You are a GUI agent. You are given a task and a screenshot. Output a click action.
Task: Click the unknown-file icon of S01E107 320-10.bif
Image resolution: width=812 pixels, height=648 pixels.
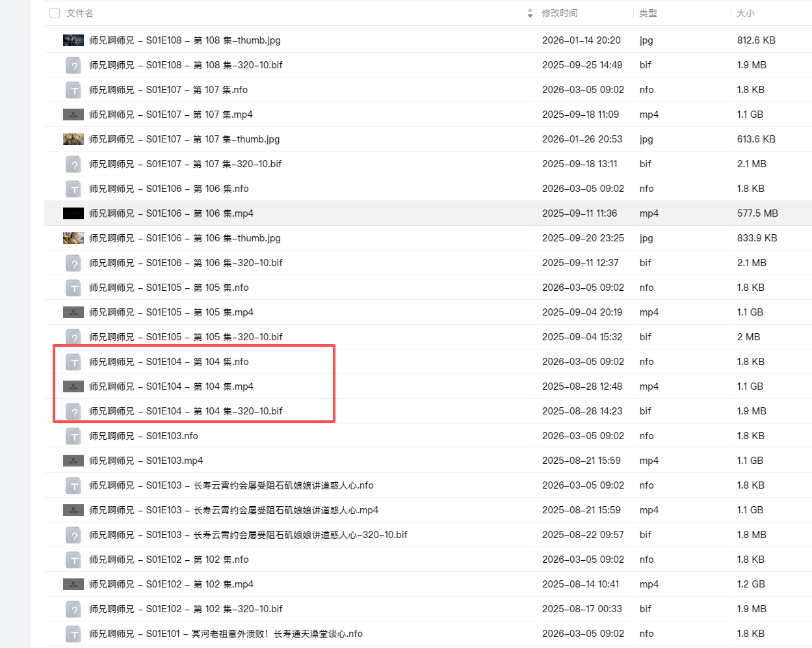[73, 164]
